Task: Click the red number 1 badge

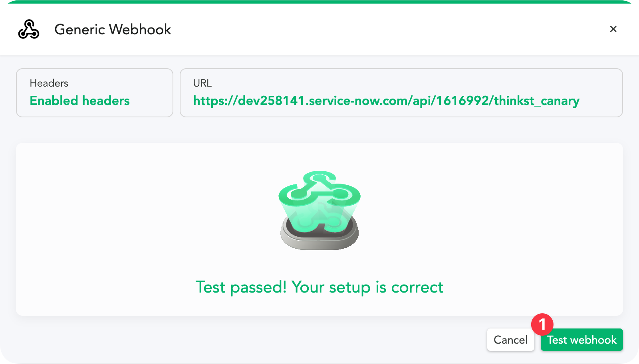Action: (x=542, y=324)
